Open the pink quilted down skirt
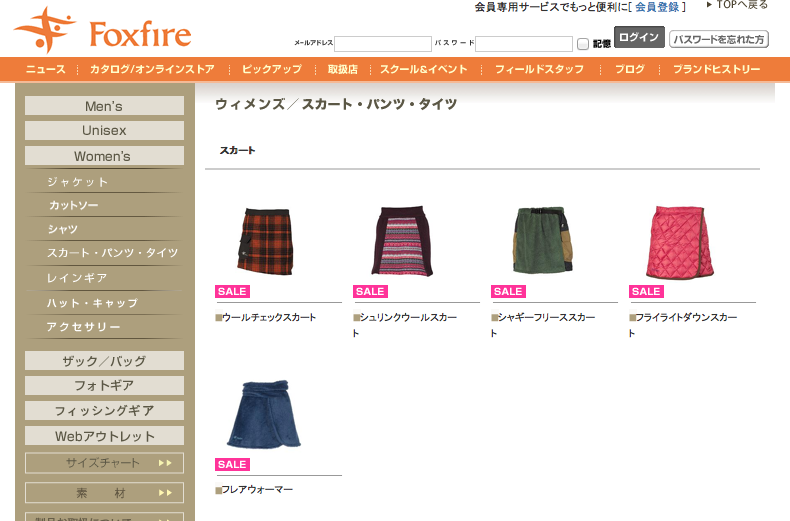Screen dimensions: 790x521 680,241
